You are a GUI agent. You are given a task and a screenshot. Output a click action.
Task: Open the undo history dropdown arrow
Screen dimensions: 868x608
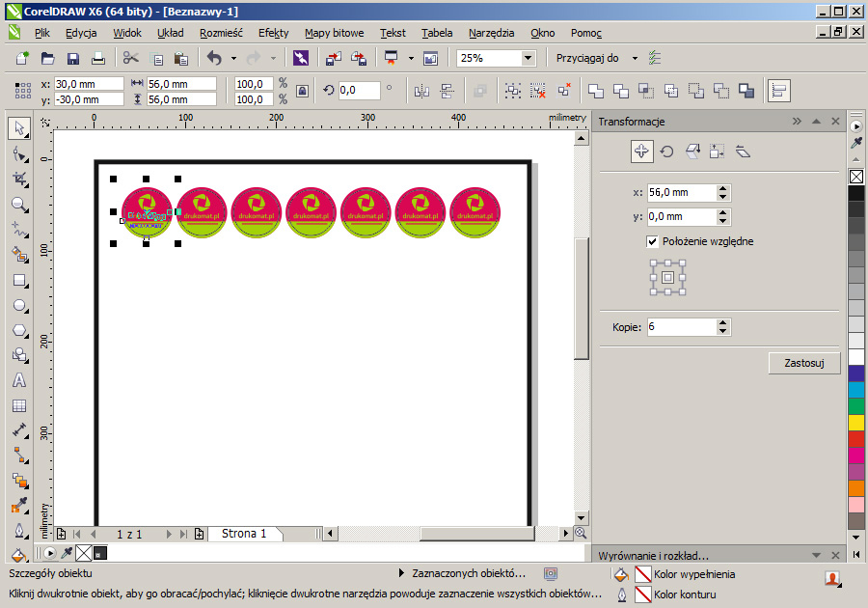coord(233,58)
